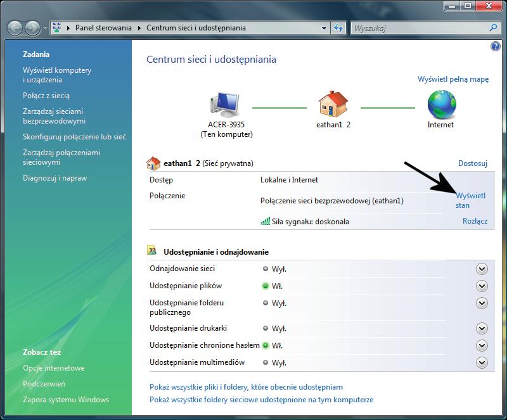The width and height of the screenshot is (507, 420).
Task: Click Połączenie sieci bezprzewodowej (eathan1) text
Action: (x=332, y=201)
